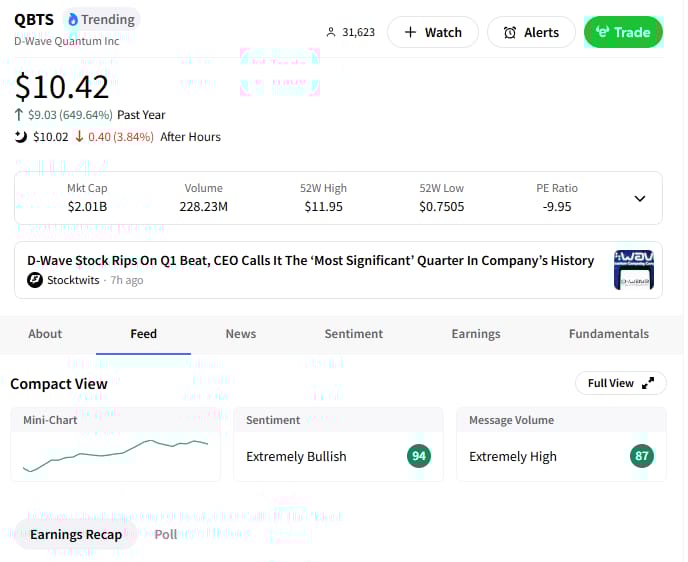
Task: Click the Mini-Chart card title
Action: [50, 420]
